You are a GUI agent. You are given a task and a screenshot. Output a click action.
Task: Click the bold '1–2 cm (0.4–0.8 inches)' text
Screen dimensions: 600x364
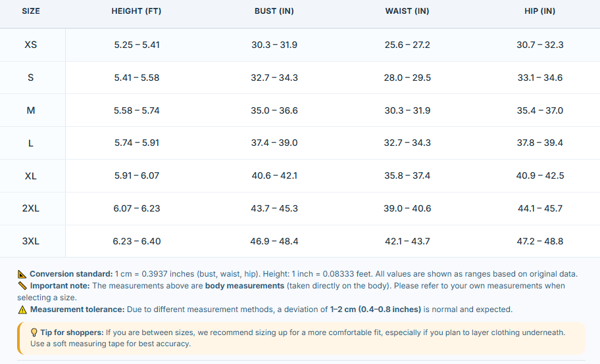(376, 309)
